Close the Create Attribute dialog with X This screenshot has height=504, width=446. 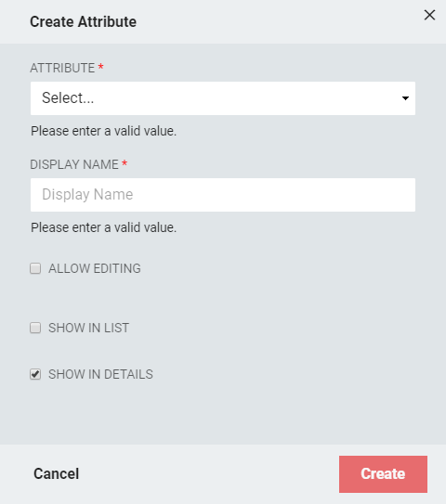click(x=429, y=15)
